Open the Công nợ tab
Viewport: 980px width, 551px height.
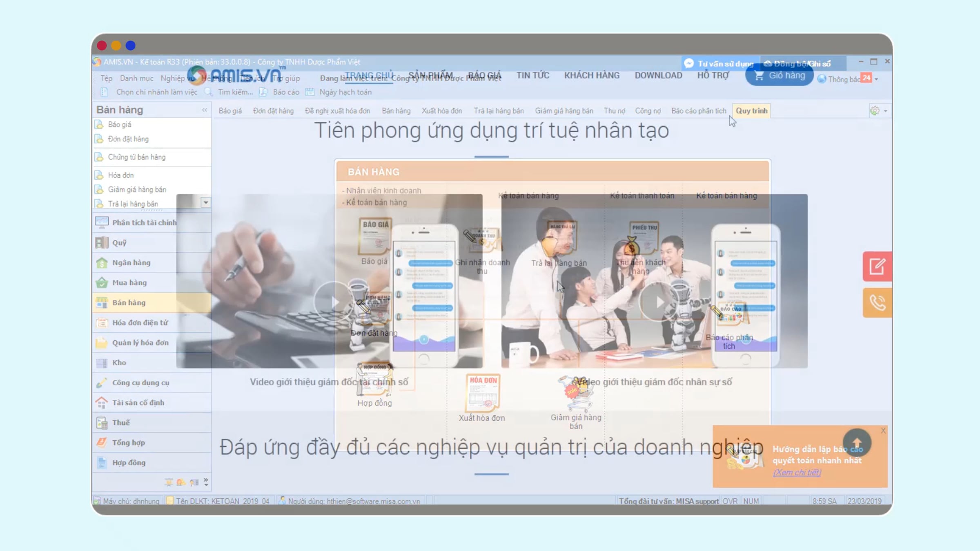pyautogui.click(x=648, y=111)
